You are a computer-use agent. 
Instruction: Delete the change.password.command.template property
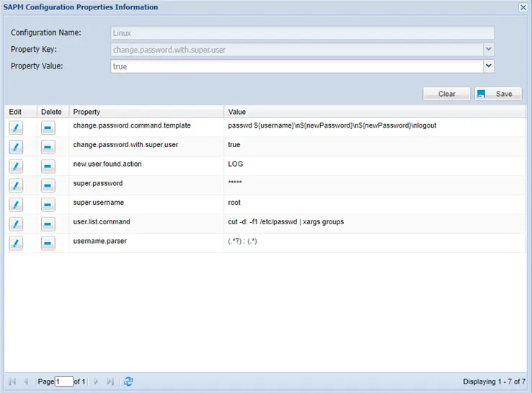click(48, 128)
